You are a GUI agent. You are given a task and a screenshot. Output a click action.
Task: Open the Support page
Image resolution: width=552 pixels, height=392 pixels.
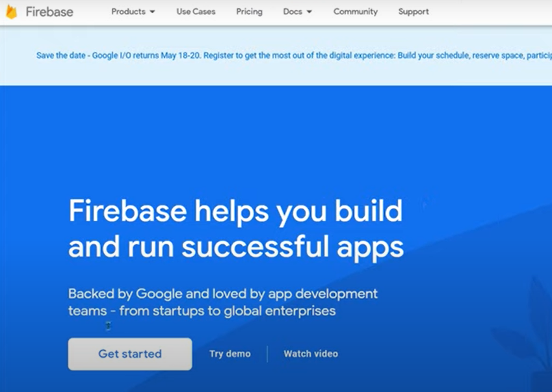[x=414, y=12]
